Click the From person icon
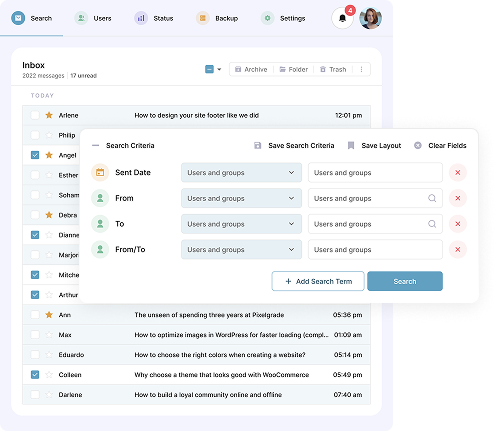The height and width of the screenshot is (431, 499). pyautogui.click(x=100, y=198)
